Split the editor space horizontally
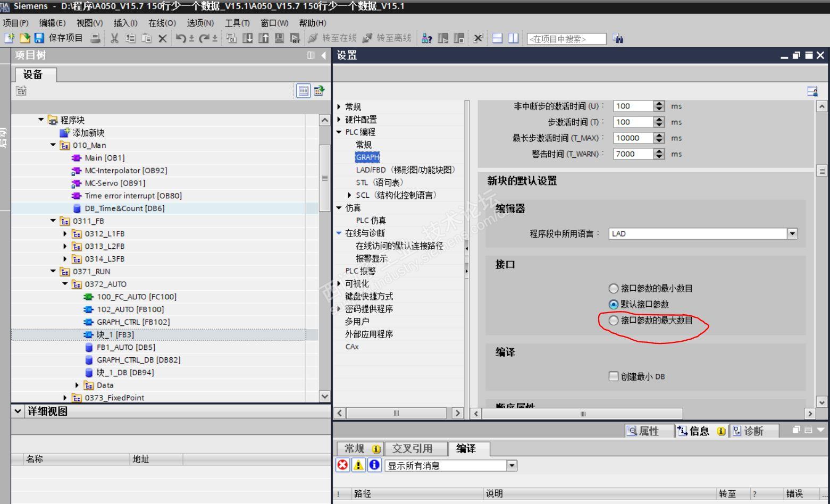The width and height of the screenshot is (830, 504). (497, 38)
